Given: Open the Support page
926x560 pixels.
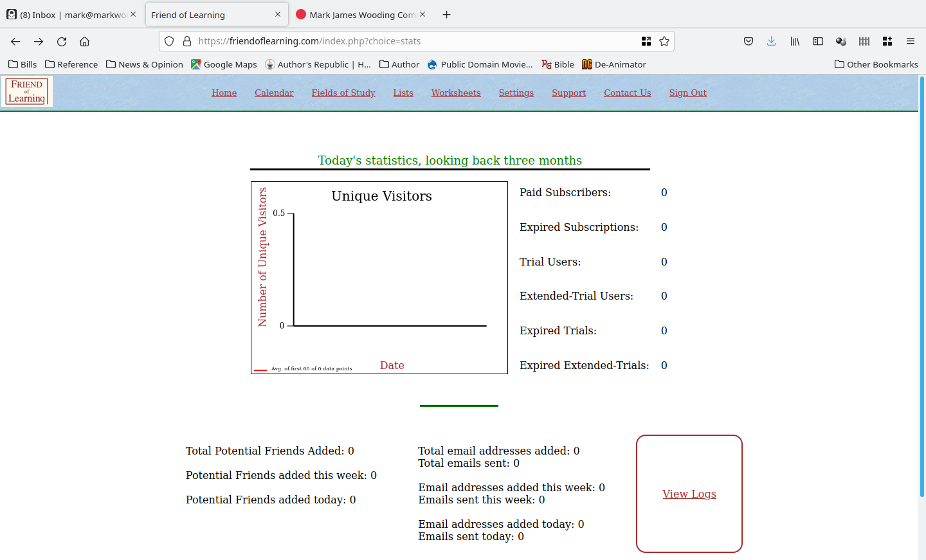Looking at the screenshot, I should (569, 93).
